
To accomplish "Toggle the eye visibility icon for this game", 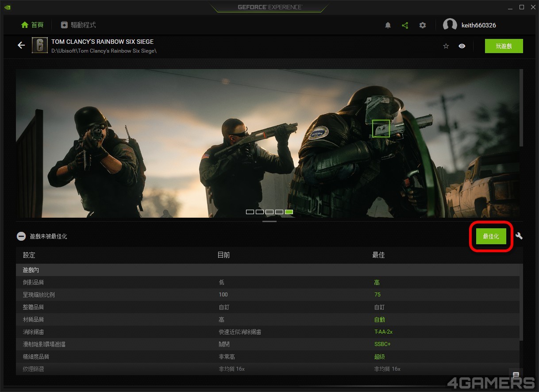I will (462, 46).
